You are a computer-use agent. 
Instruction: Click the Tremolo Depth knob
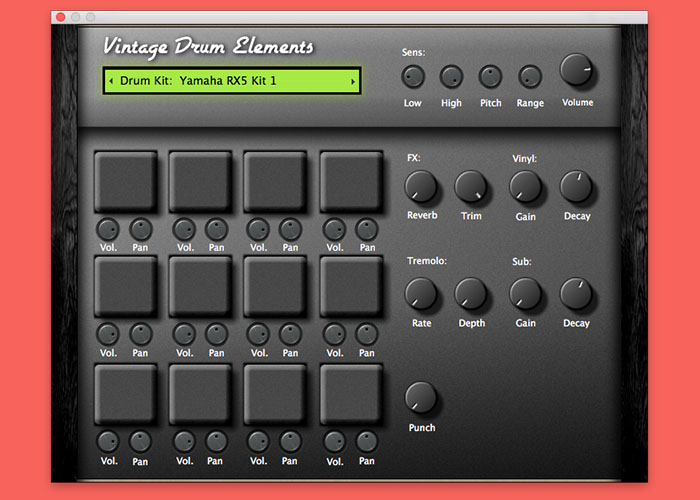coord(470,293)
